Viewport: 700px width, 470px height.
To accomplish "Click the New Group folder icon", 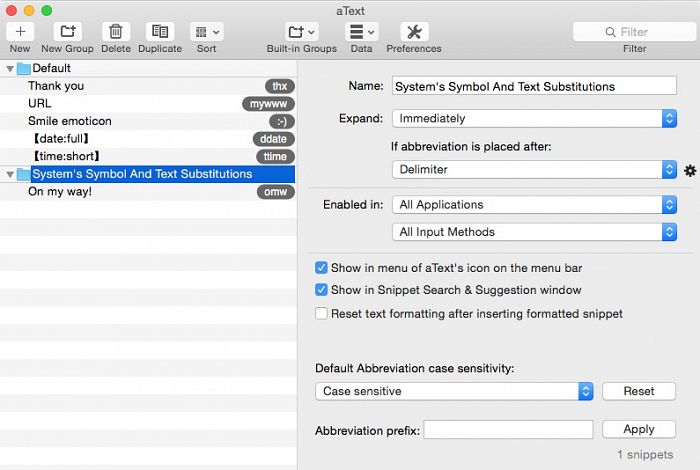I will 67,32.
